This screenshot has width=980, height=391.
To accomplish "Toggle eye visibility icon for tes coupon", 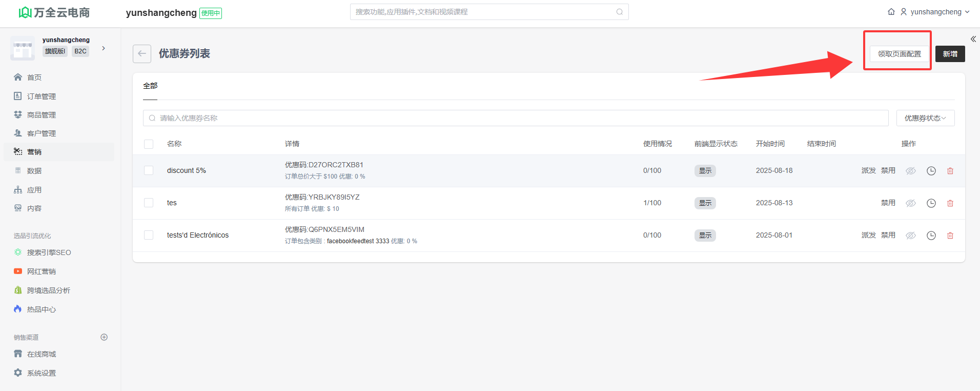I will coord(910,203).
